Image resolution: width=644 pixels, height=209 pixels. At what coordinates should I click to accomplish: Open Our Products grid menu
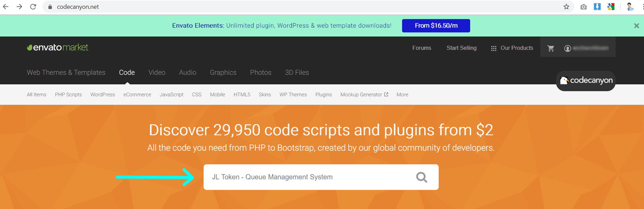[512, 48]
